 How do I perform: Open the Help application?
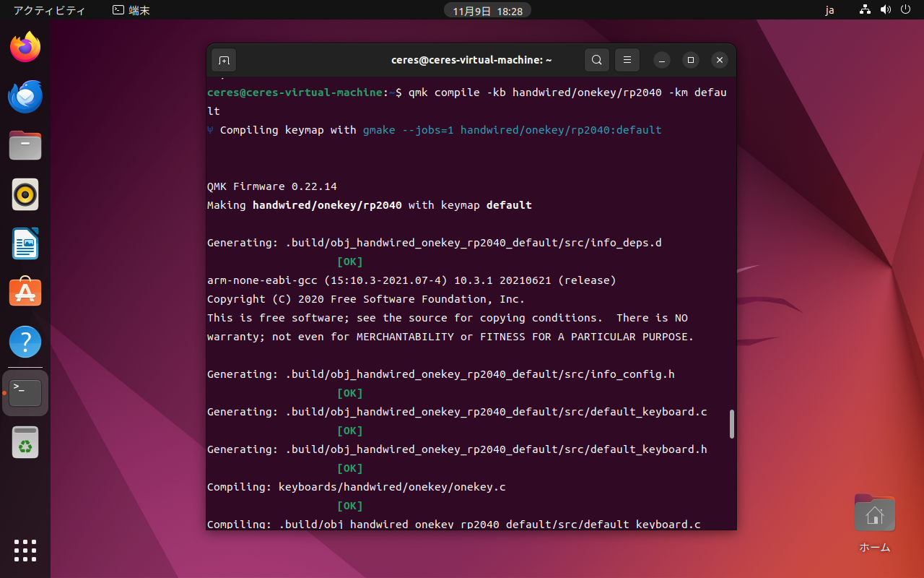[x=25, y=341]
